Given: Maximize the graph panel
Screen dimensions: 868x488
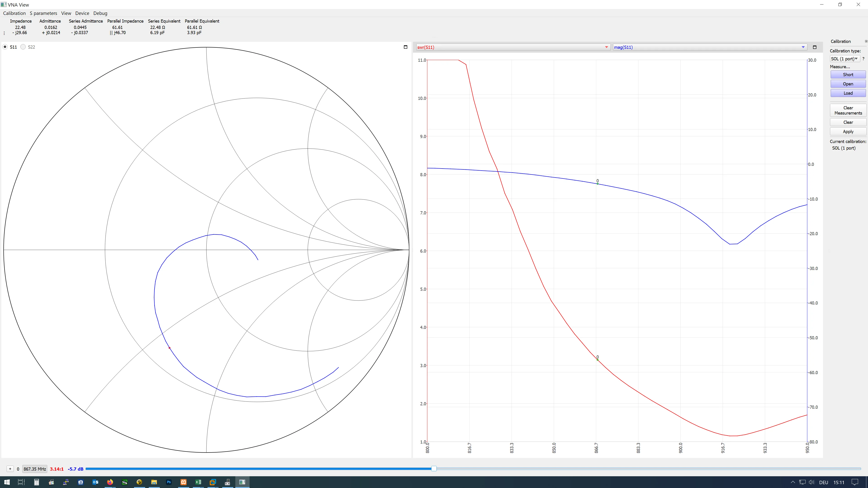Looking at the screenshot, I should 814,47.
